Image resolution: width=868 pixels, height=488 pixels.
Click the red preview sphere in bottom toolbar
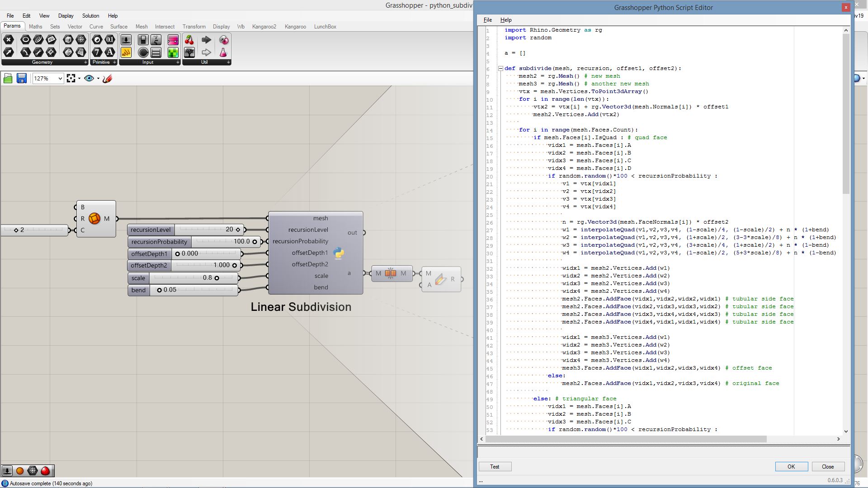point(45,471)
